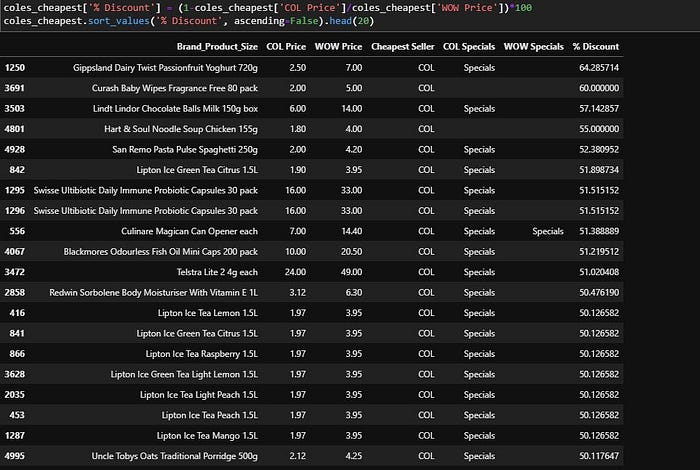
Task: Click WOW Price 6.30 cell
Action: [354, 293]
